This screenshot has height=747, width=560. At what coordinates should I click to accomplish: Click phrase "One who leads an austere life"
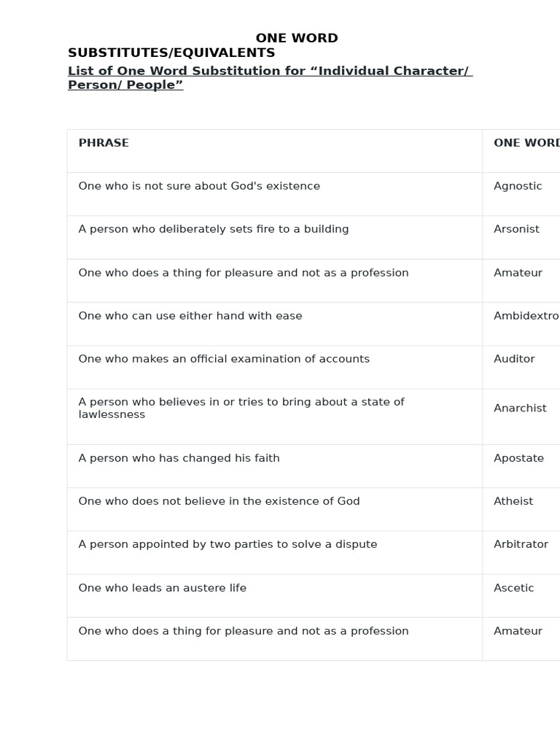coord(162,588)
